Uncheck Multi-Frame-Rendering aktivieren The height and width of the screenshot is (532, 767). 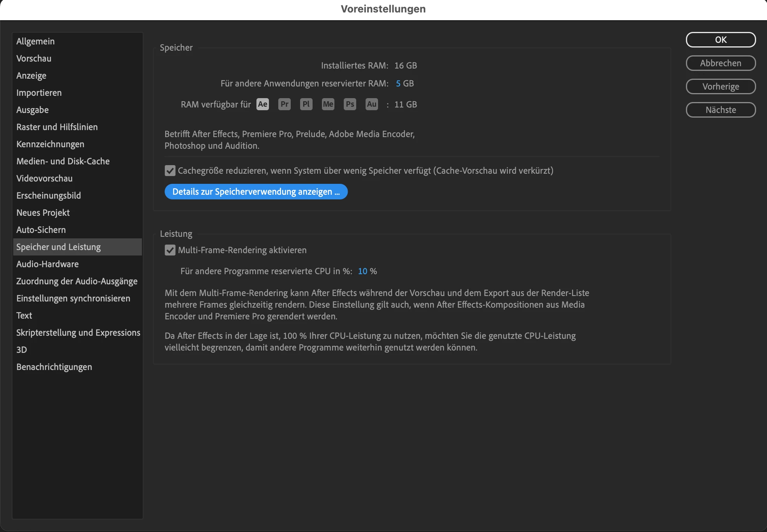[170, 250]
